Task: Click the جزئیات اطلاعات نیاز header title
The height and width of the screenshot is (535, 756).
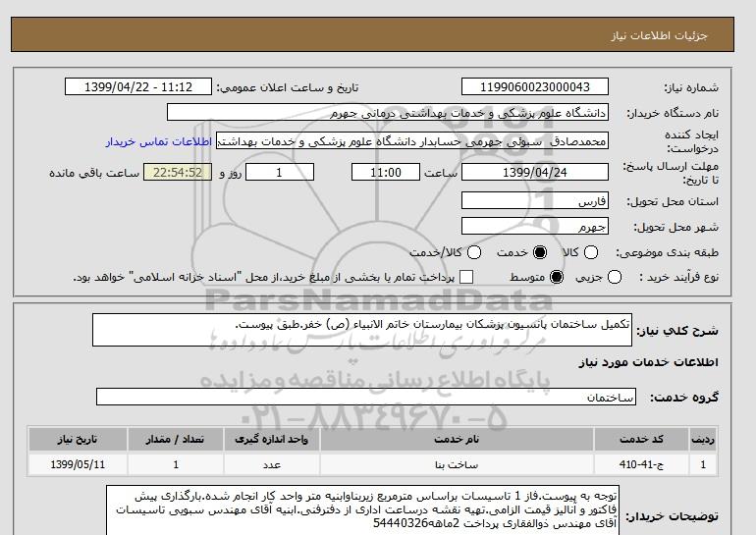Action: [659, 35]
